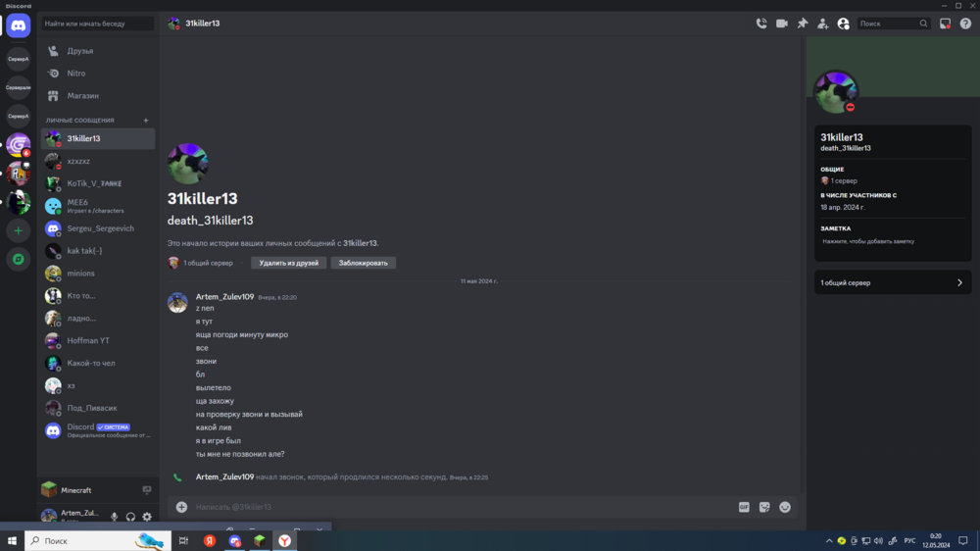Click the Windows taskbar Поиск search box
Viewport: 980px width, 551px height.
(x=98, y=540)
